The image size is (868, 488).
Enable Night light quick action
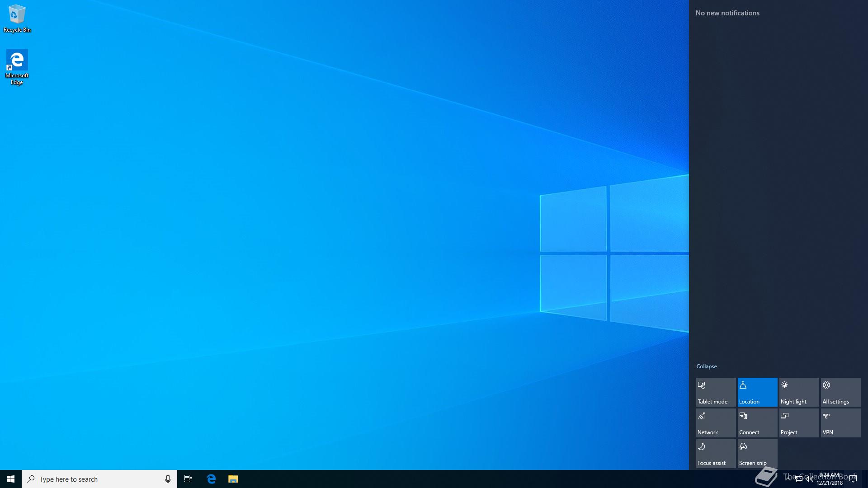click(799, 392)
